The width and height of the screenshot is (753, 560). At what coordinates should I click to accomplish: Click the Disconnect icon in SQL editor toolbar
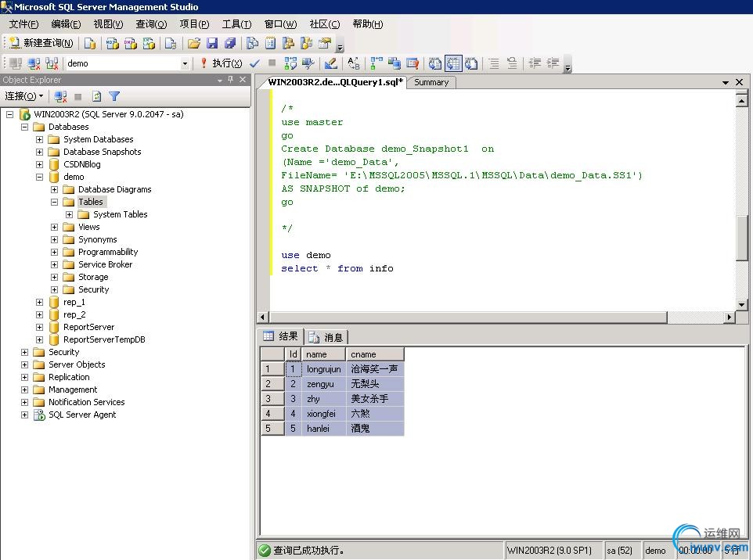(34, 63)
